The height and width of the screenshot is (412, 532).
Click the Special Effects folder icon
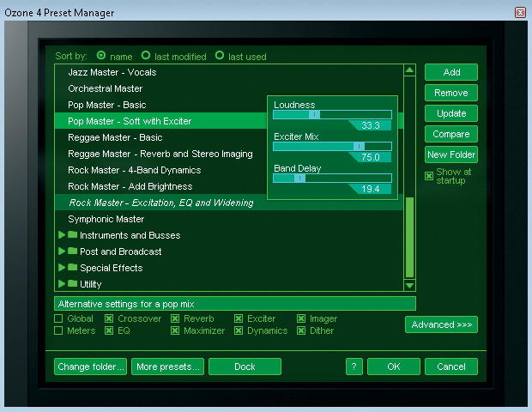72,268
